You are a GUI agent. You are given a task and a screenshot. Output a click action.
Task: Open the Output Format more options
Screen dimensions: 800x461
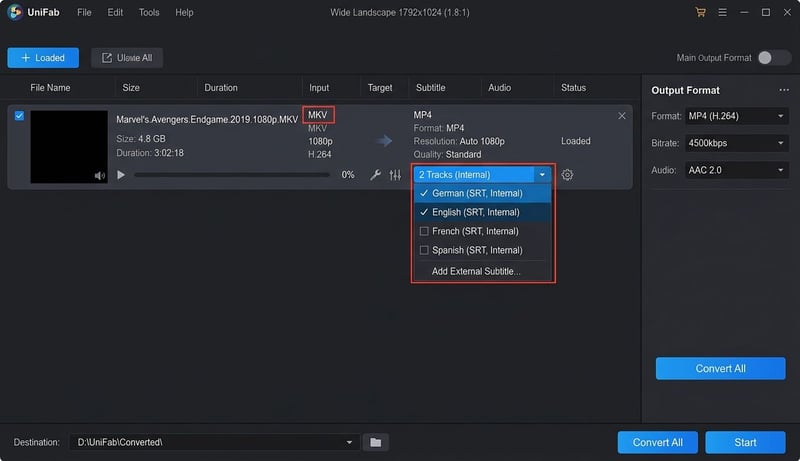point(784,90)
